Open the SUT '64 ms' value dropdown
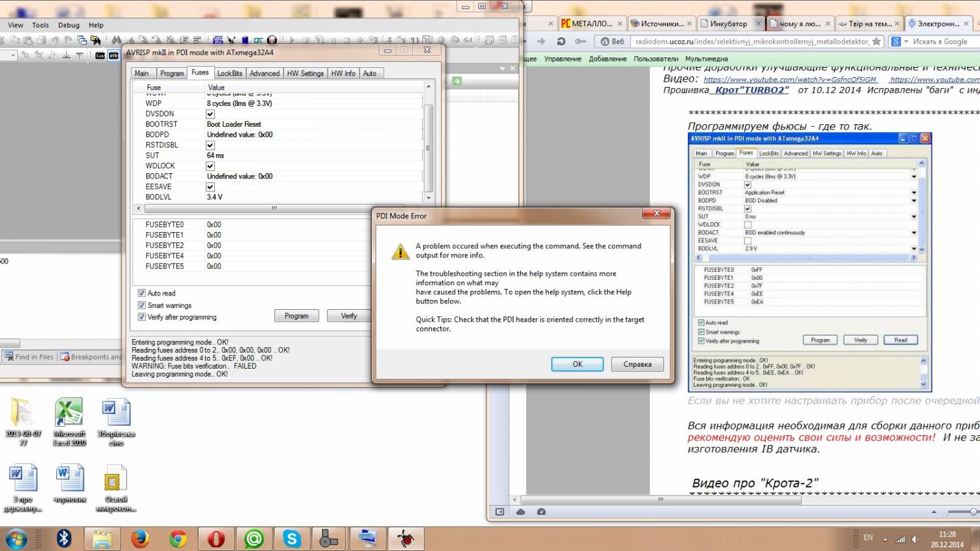 coord(314,156)
